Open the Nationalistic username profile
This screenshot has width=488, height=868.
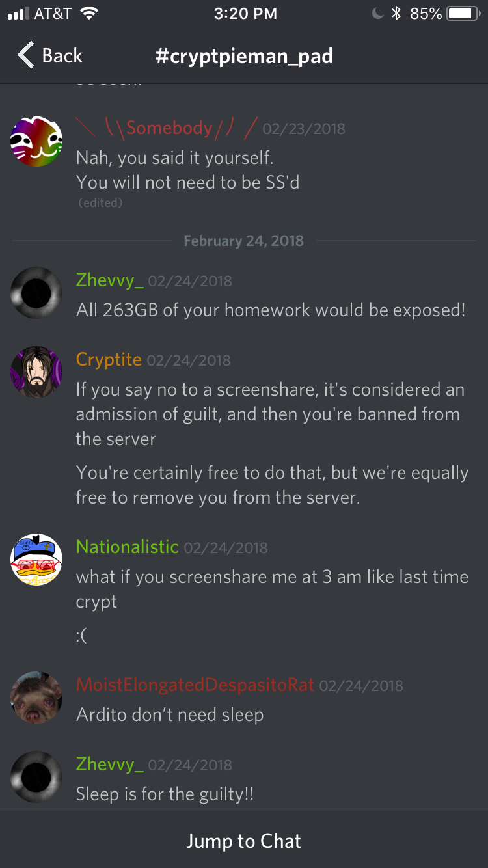point(128,547)
